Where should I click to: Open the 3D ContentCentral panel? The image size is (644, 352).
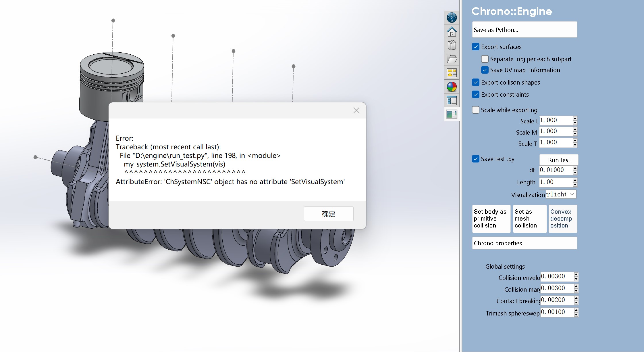click(452, 18)
